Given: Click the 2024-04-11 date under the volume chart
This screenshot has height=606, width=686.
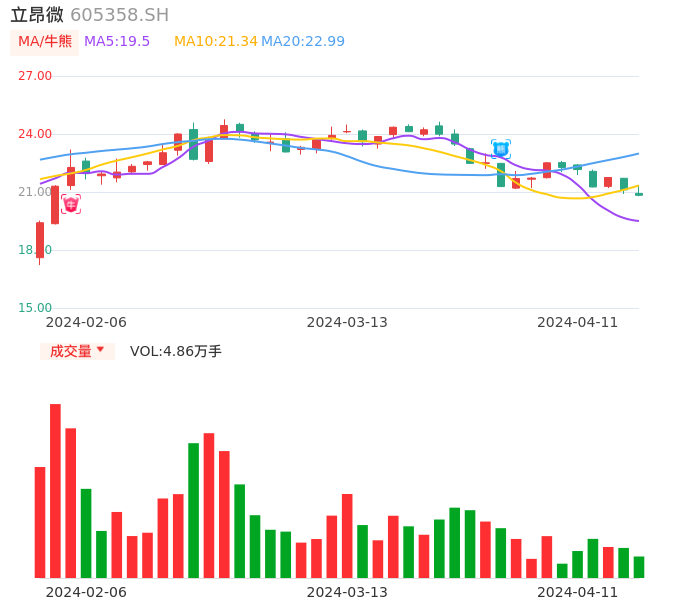Looking at the screenshot, I should pos(578,592).
